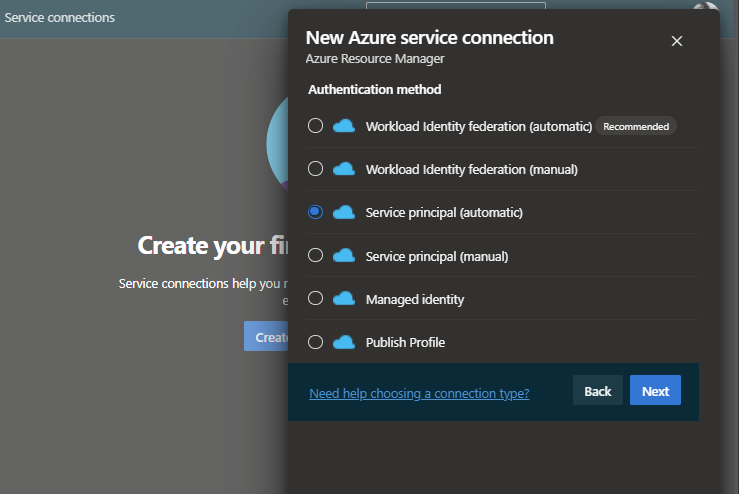Click cloud icon beside Workload Identity federation (manual)
This screenshot has width=739, height=494.
pyautogui.click(x=344, y=169)
